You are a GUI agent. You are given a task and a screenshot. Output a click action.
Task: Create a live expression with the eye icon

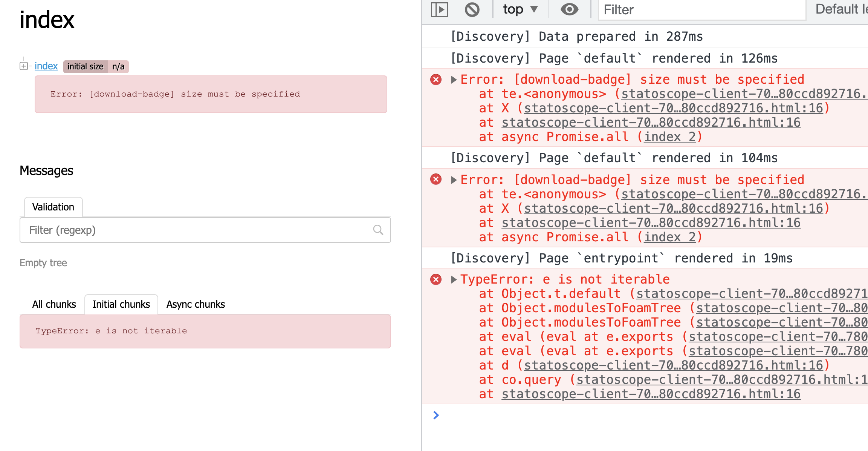click(x=569, y=10)
